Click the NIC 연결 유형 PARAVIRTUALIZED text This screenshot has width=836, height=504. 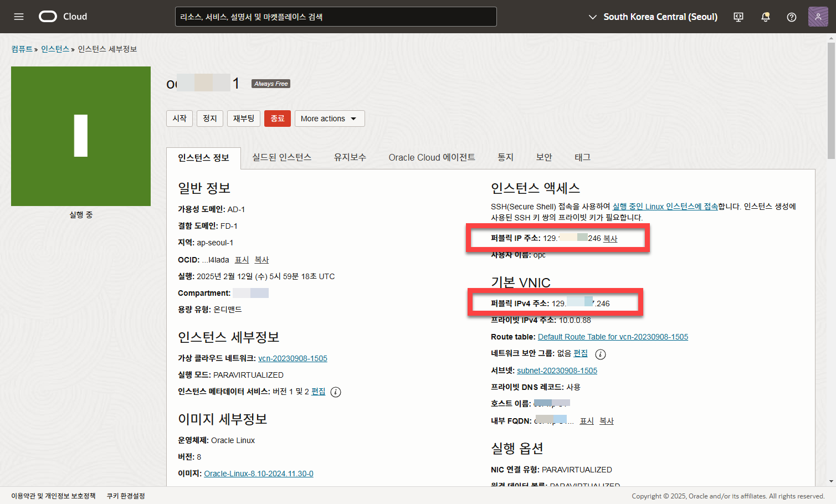pyautogui.click(x=551, y=470)
